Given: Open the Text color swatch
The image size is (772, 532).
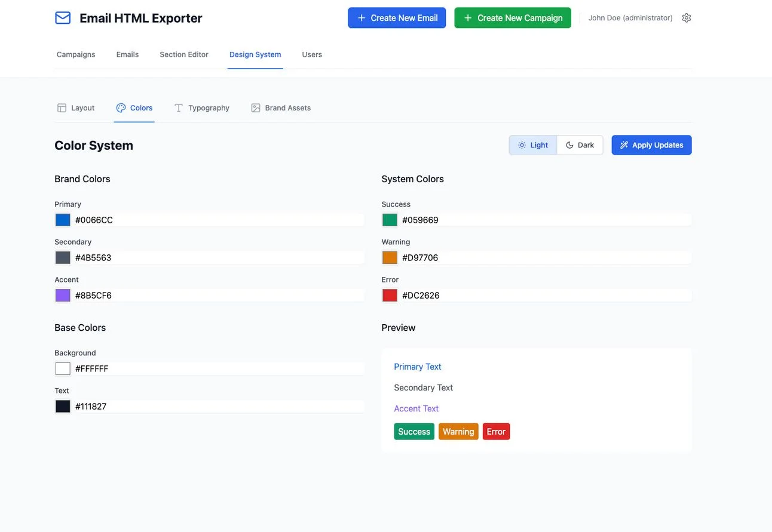Looking at the screenshot, I should 63,407.
